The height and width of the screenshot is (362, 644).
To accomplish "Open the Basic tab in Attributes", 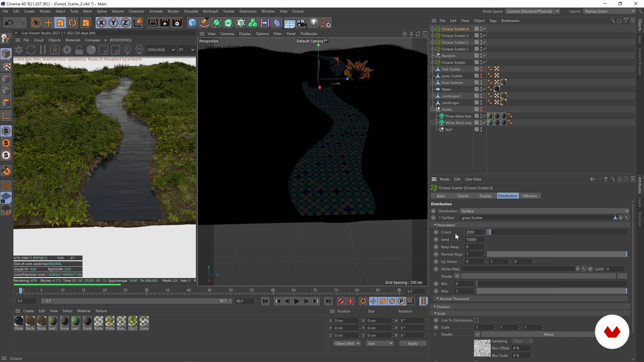I will tap(441, 196).
